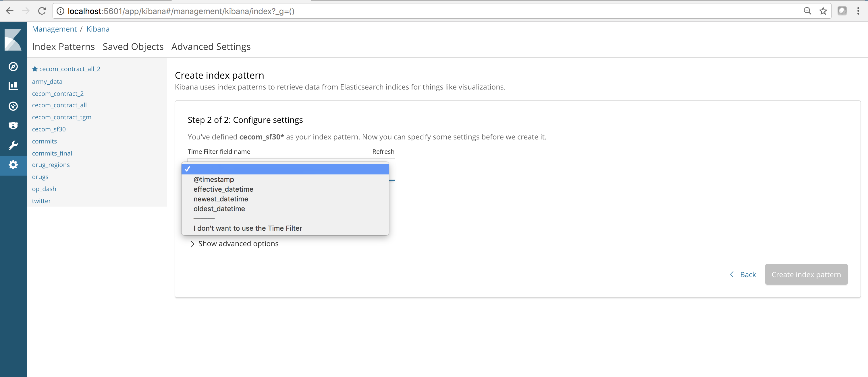Reload the page with browser refresh icon

tap(42, 11)
